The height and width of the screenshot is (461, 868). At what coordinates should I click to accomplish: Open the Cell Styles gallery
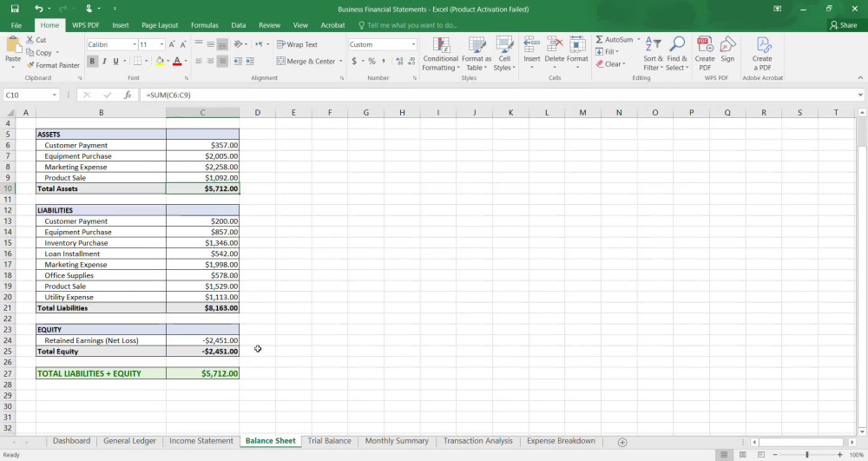click(x=504, y=54)
